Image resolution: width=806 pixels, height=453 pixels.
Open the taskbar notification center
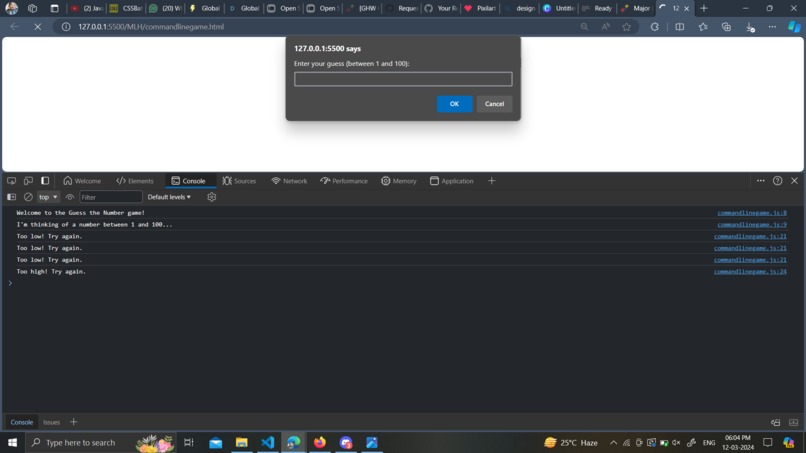(767, 442)
